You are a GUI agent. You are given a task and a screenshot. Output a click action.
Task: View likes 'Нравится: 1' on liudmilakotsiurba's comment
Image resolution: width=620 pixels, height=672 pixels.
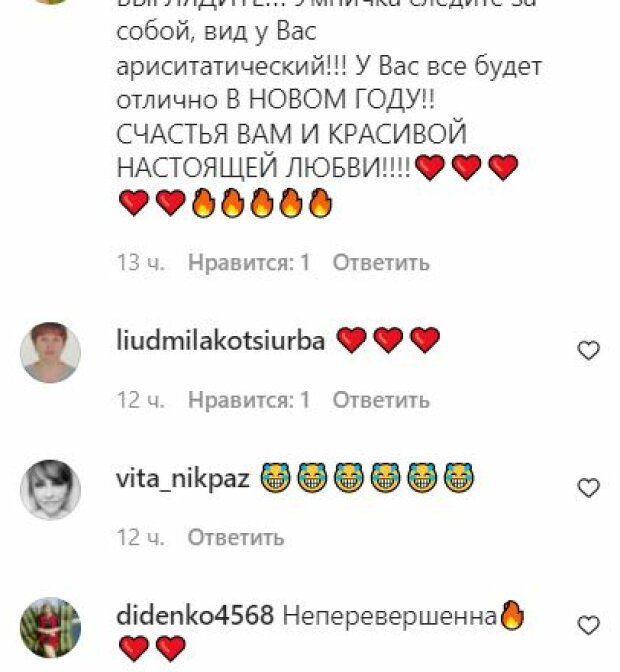point(249,400)
